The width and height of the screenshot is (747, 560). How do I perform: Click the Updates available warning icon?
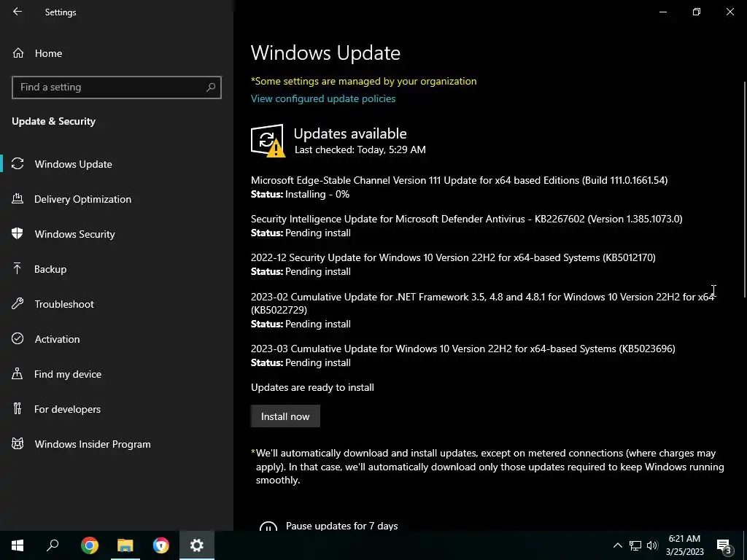(x=268, y=141)
